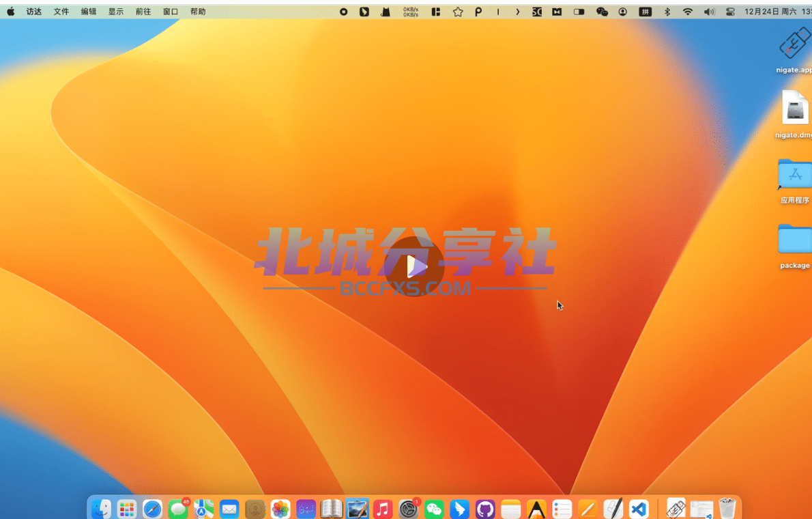The image size is (812, 519).
Task: Open Launchpad in the Dock
Action: point(127,509)
